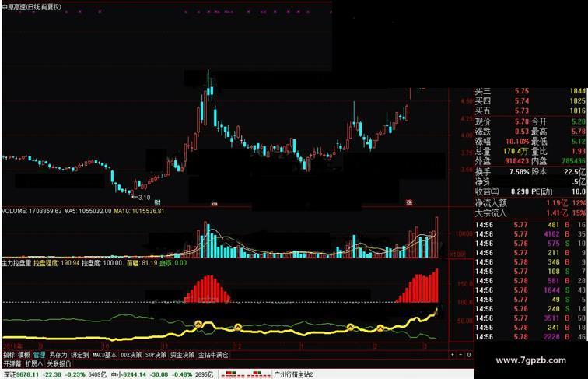Click the 收益(三) 0.290 value

pos(520,191)
